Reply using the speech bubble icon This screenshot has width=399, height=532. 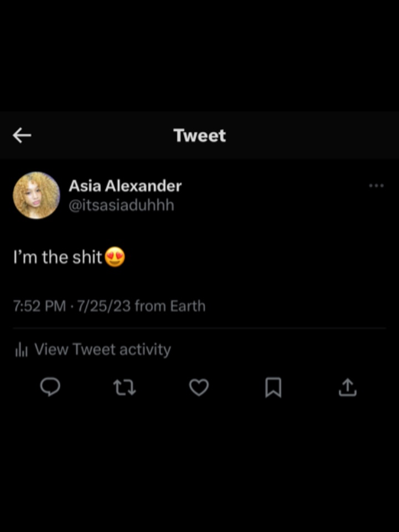coord(50,387)
